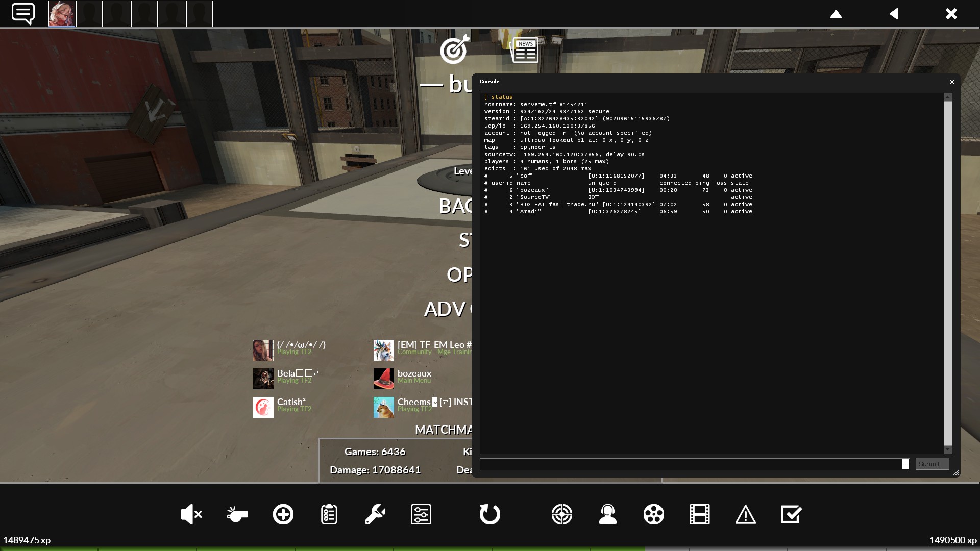
Task: Click the whistle coaching icon
Action: tap(237, 514)
